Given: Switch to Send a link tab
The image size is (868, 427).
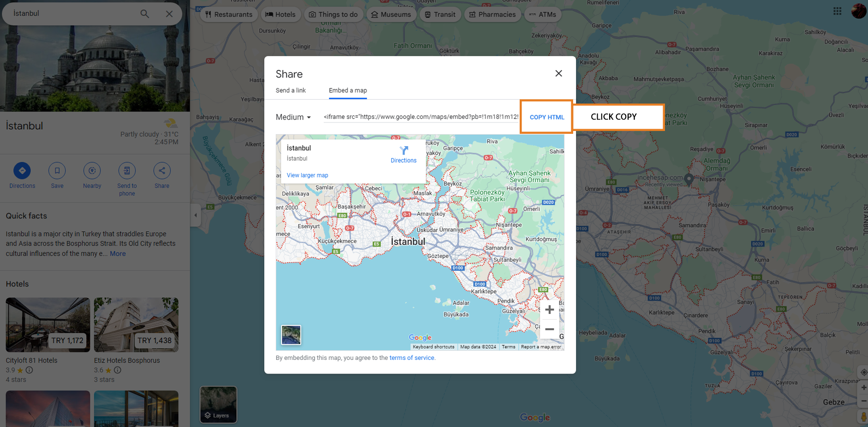Looking at the screenshot, I should 291,90.
